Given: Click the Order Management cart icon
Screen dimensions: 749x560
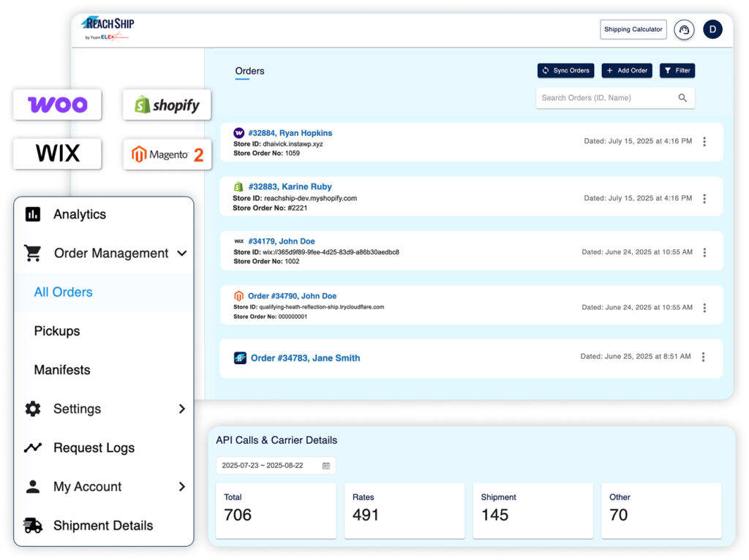Looking at the screenshot, I should [x=33, y=253].
